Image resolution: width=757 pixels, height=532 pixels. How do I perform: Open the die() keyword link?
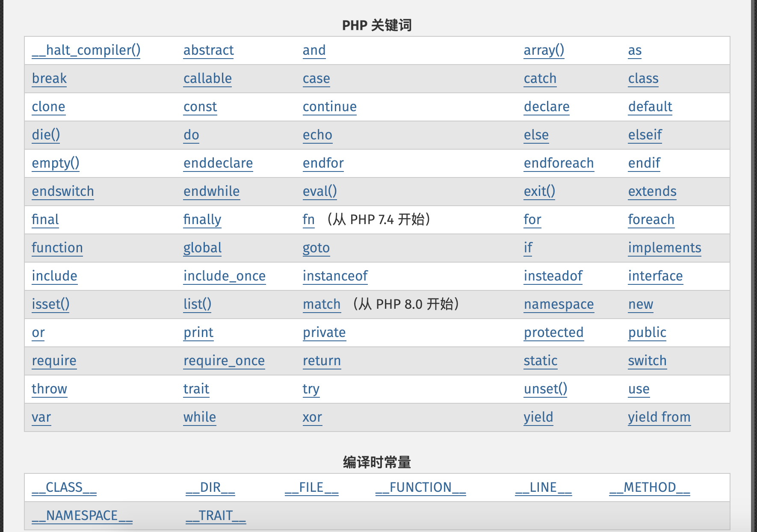tap(46, 135)
